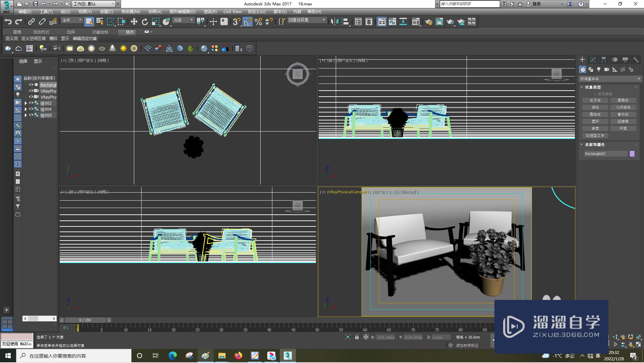
Task: Click the Undo arrow in main toolbar
Action: pyautogui.click(x=8, y=22)
